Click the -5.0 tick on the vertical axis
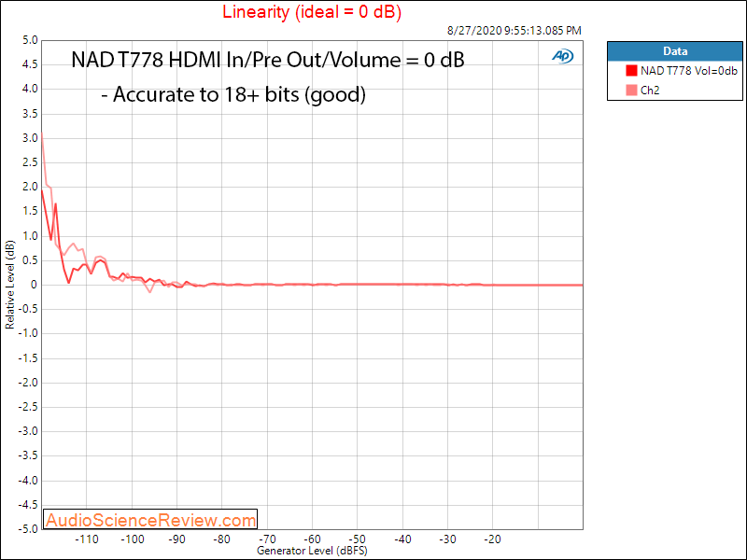 click(28, 529)
